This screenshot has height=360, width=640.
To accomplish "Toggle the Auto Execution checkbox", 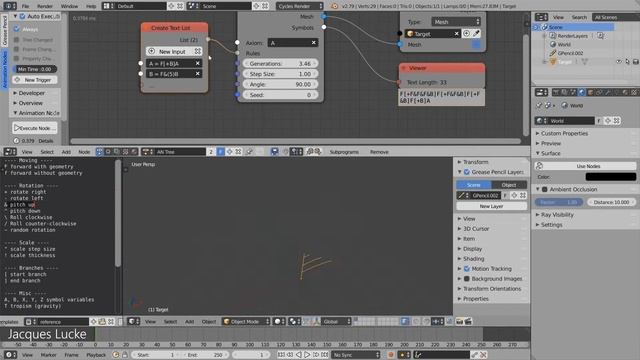I will [x=22, y=16].
